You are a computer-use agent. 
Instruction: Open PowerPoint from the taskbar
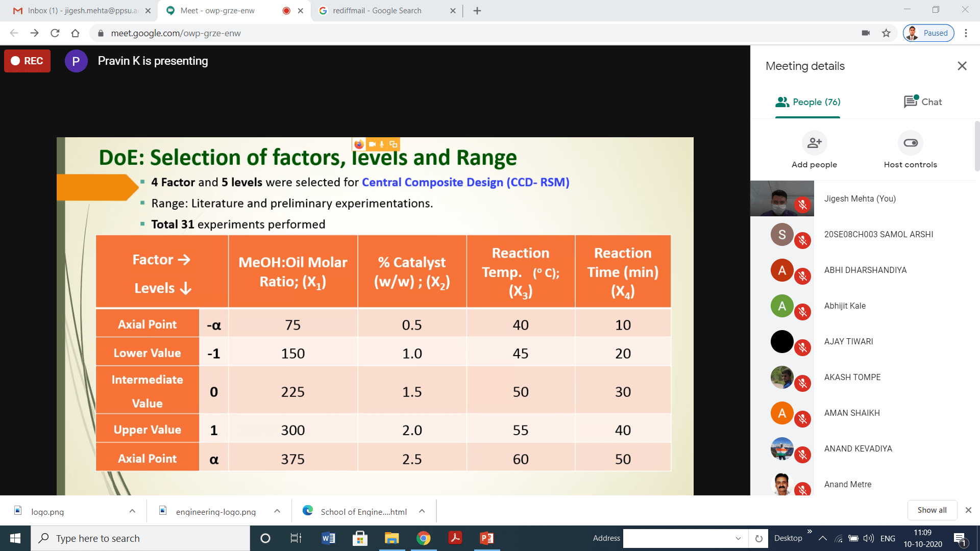(486, 538)
